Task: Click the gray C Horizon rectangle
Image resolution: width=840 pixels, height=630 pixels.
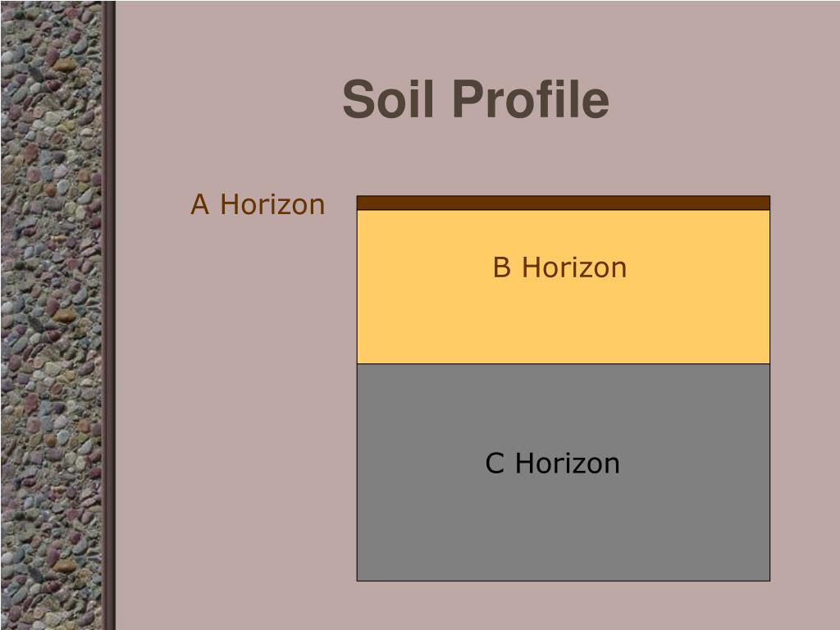Action: [x=563, y=472]
